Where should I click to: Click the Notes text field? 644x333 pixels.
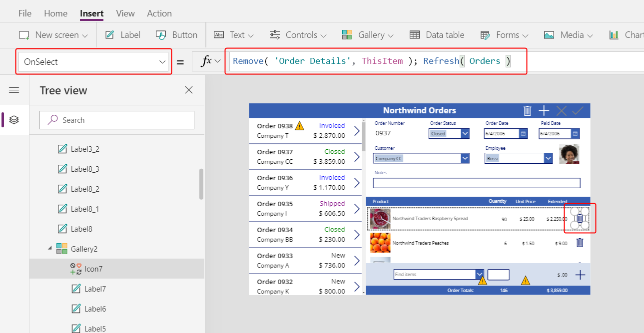(477, 183)
